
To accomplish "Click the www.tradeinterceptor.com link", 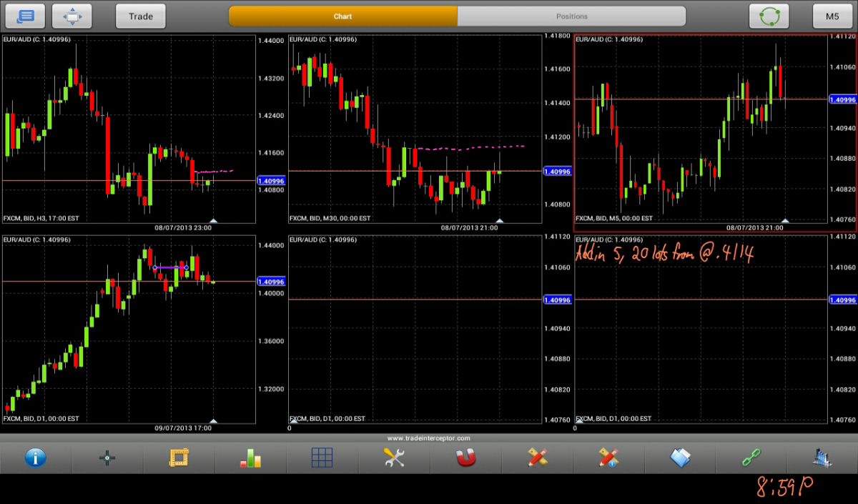I will (x=429, y=438).
